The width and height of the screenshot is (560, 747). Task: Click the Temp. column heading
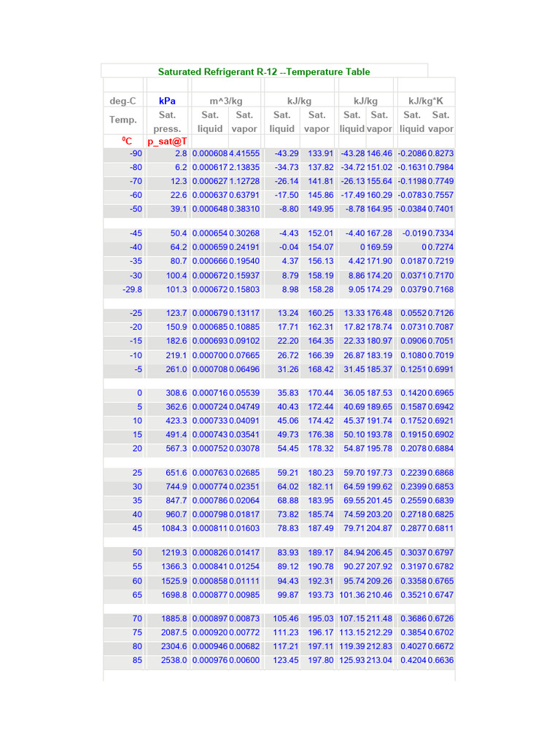coord(122,120)
